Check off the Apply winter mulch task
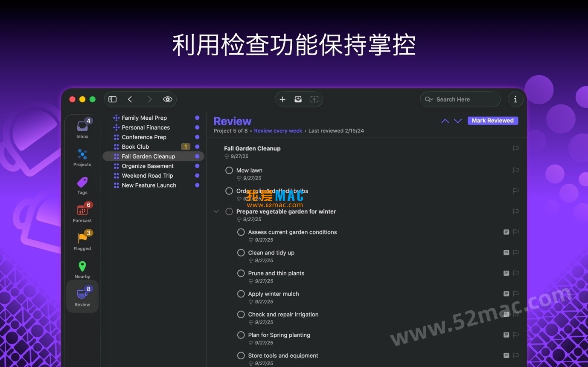588x367 pixels. pos(241,294)
